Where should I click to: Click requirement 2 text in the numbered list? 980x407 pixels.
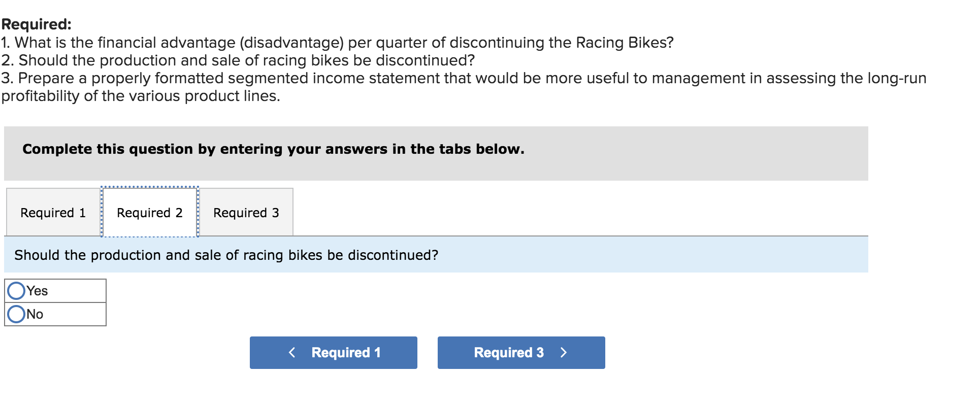tap(238, 60)
